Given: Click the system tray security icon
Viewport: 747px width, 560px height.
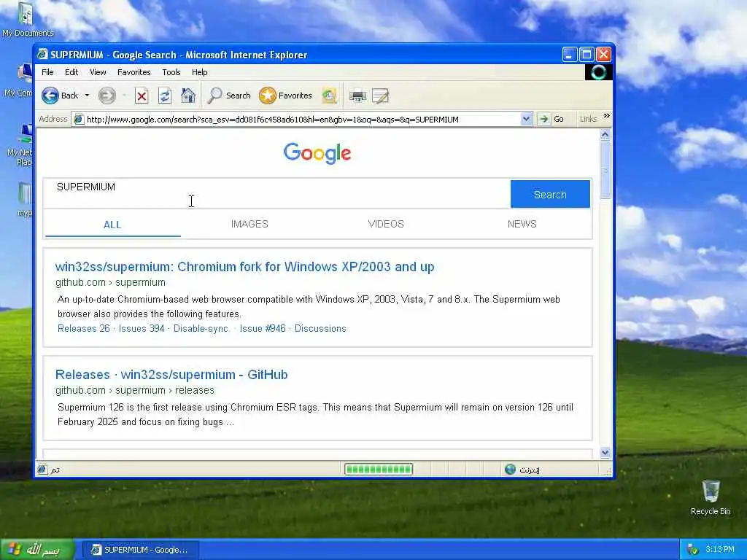Looking at the screenshot, I should (693, 550).
